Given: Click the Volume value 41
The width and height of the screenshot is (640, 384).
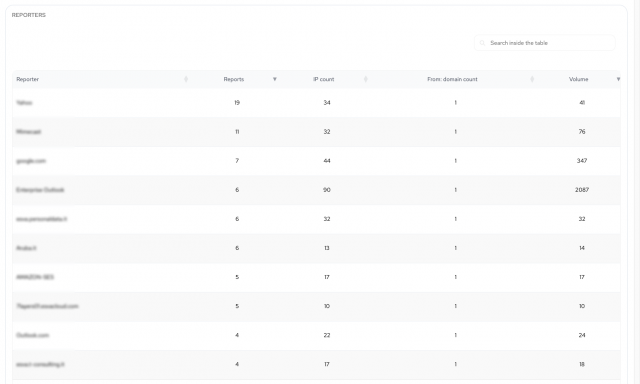Looking at the screenshot, I should pos(582,102).
